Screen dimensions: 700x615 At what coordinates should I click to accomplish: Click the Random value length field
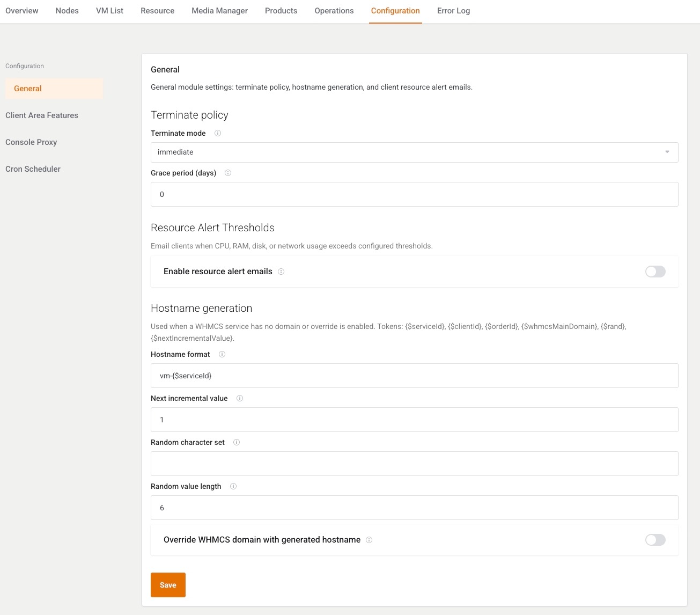click(x=414, y=508)
